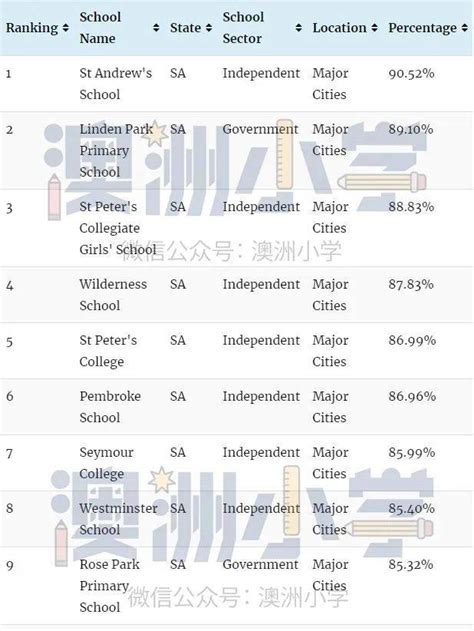Select Pembroke School entry
Image resolution: width=474 pixels, height=631 pixels.
(110, 407)
